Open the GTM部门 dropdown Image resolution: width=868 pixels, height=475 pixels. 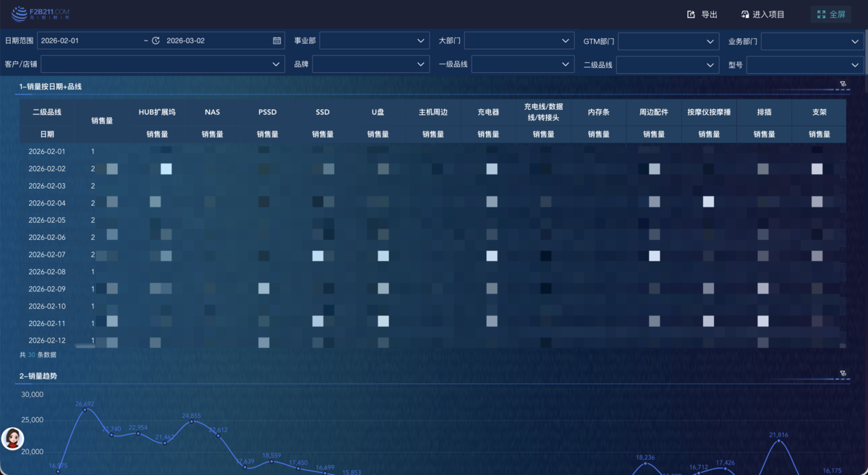pyautogui.click(x=668, y=41)
